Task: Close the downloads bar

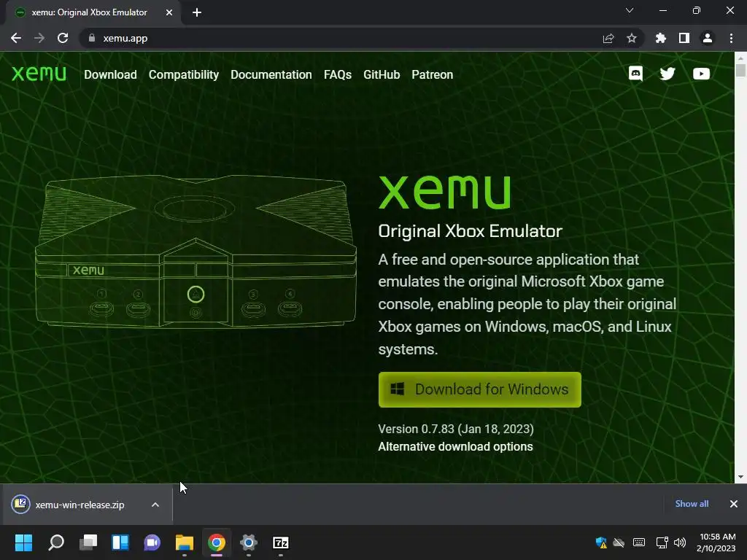Action: (x=734, y=504)
